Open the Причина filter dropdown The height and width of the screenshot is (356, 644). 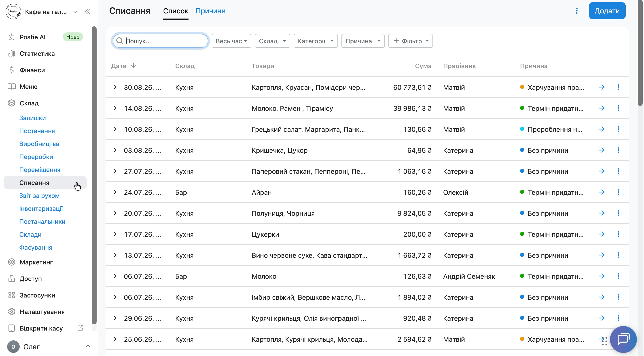pyautogui.click(x=363, y=41)
